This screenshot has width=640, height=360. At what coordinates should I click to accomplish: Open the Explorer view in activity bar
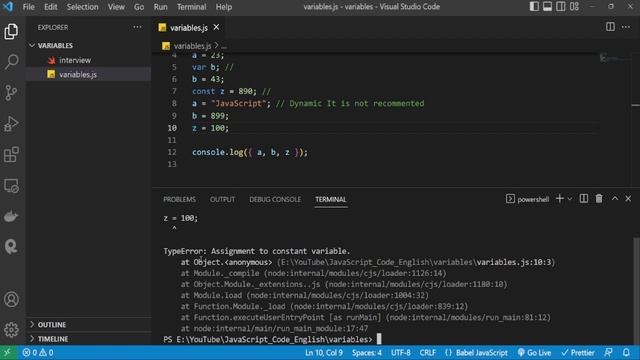click(x=11, y=31)
